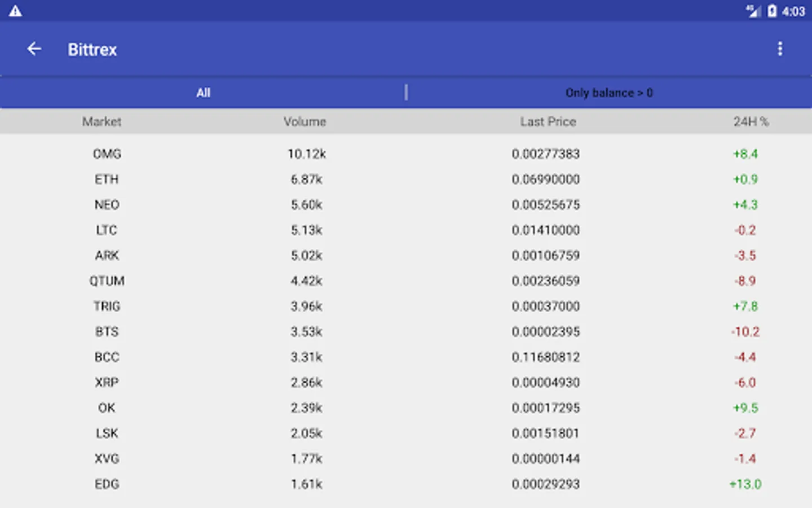Tap the Bittrex title
Screen dimensions: 812x508
pos(92,50)
